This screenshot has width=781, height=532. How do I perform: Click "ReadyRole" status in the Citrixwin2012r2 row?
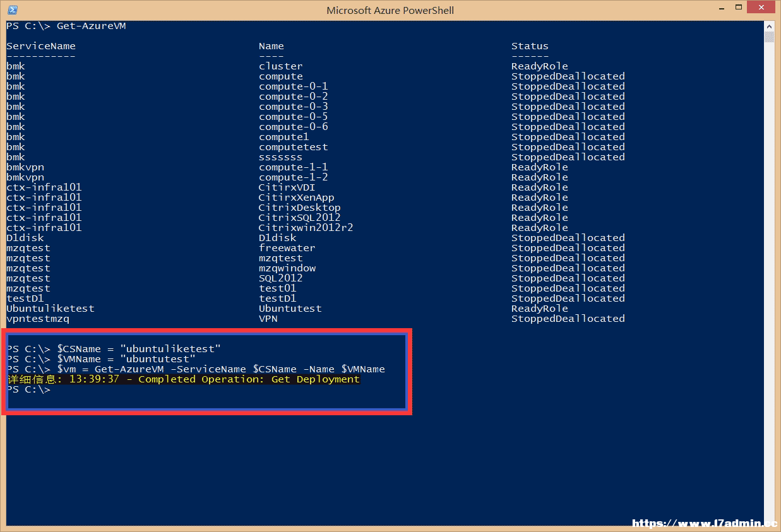pyautogui.click(x=540, y=228)
